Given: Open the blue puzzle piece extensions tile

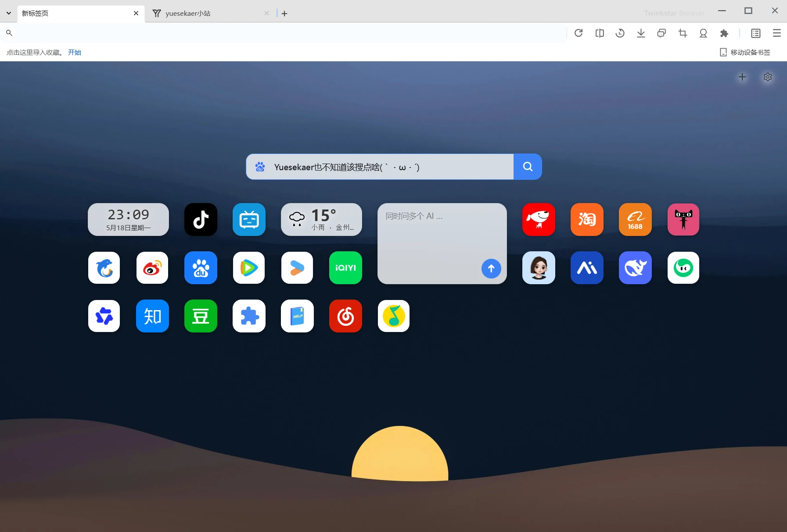Looking at the screenshot, I should coord(249,316).
